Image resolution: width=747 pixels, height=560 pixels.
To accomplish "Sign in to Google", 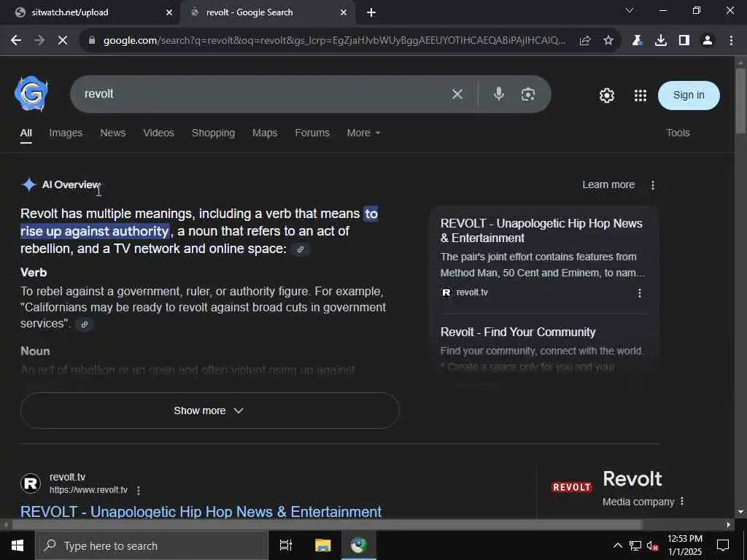I will (x=689, y=96).
